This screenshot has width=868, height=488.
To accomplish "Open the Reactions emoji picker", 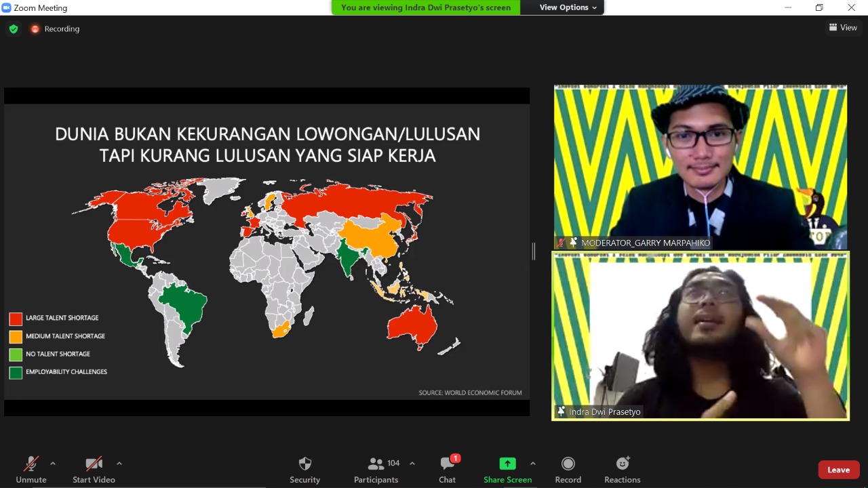I will pos(622,464).
